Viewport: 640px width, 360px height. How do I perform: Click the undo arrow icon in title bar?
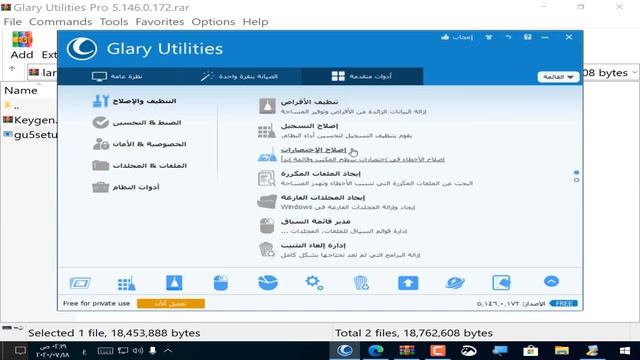coord(508,37)
